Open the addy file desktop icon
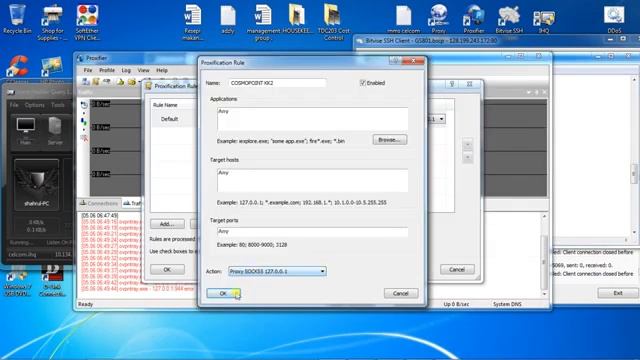Viewport: 640px width, 360px height. click(228, 19)
